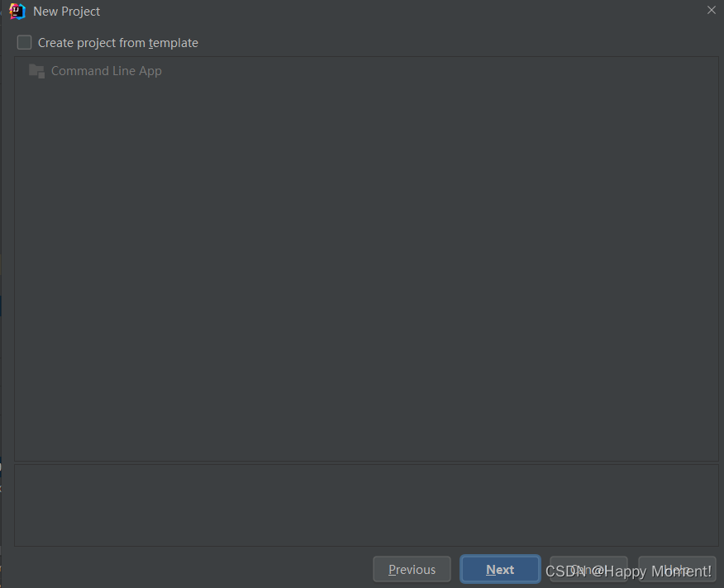Tick the square box beside template option
Viewport: 724px width, 588px height.
[25, 42]
